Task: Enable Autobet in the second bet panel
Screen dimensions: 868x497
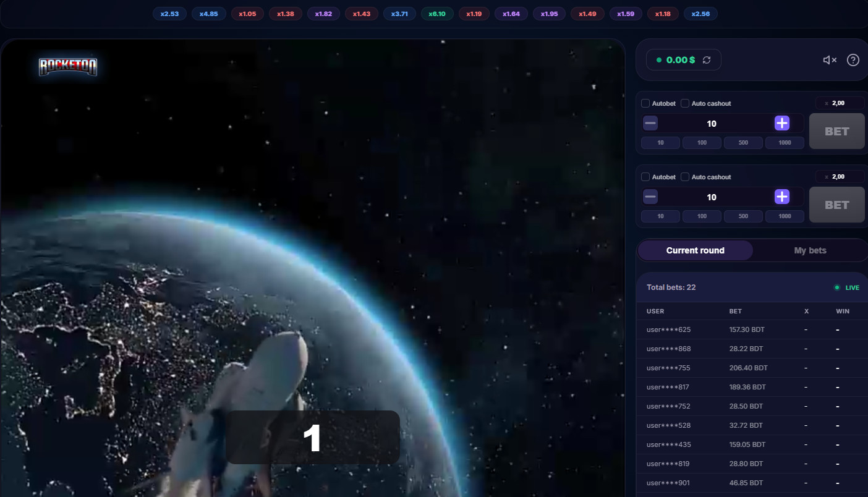Action: click(645, 177)
